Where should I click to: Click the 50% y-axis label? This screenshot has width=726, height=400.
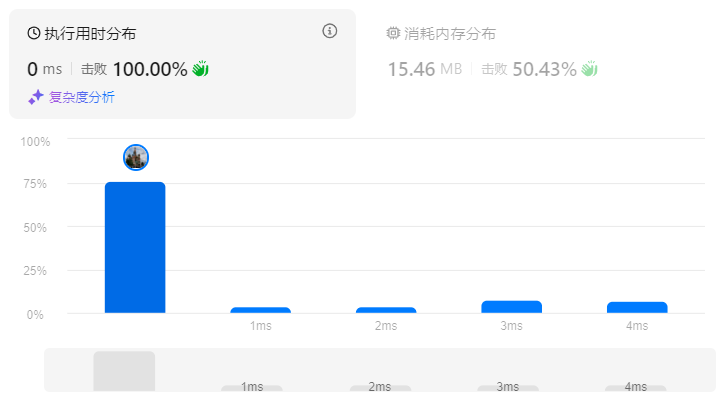point(35,228)
